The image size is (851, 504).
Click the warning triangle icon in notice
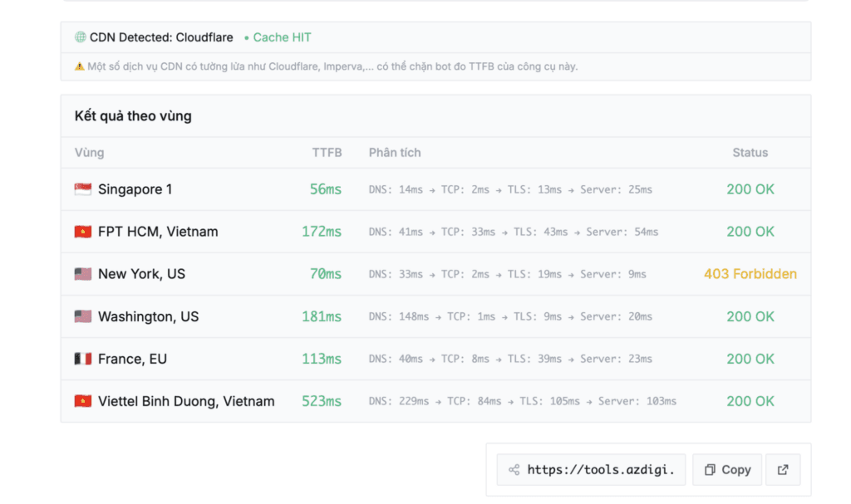point(80,66)
